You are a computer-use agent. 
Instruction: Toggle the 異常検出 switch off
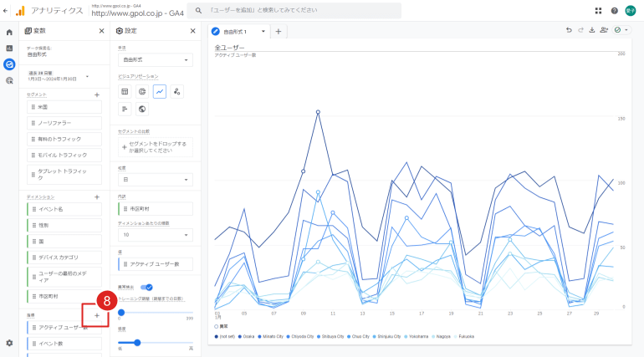point(146,287)
